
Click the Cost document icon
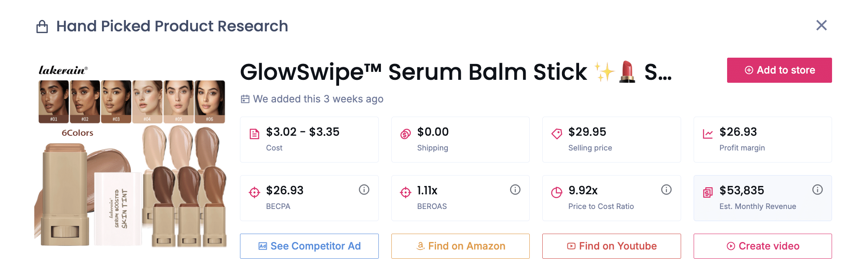pos(254,134)
